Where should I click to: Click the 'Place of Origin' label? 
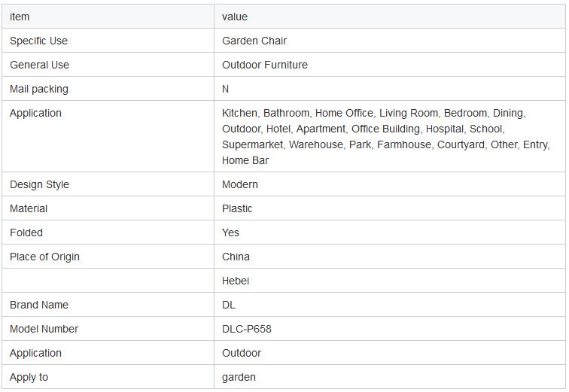tap(44, 257)
